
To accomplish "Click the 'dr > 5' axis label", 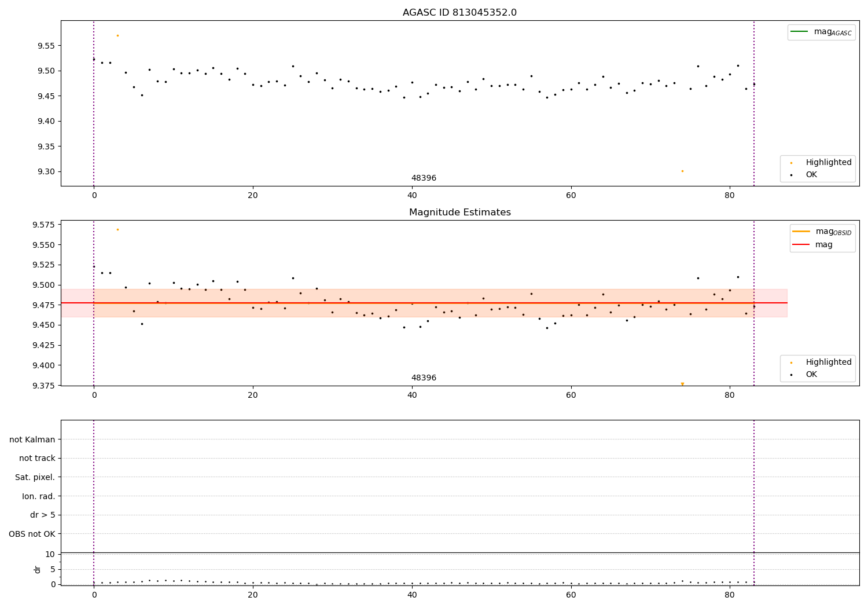I will click(x=43, y=515).
